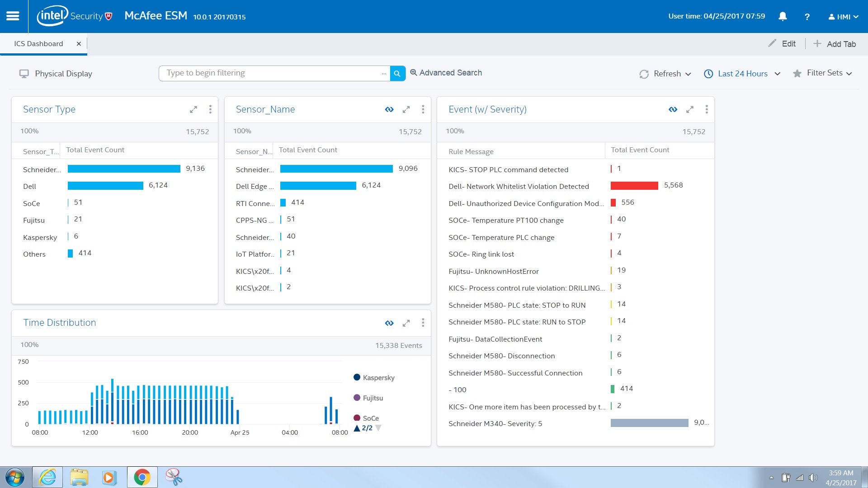Select the Others row in Sensor Type
This screenshot has width=868, height=488.
[115, 254]
